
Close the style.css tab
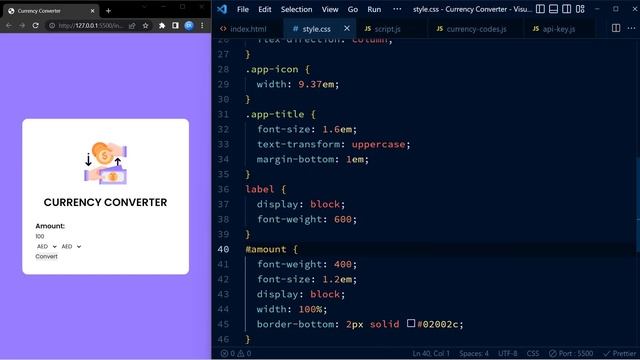347,28
